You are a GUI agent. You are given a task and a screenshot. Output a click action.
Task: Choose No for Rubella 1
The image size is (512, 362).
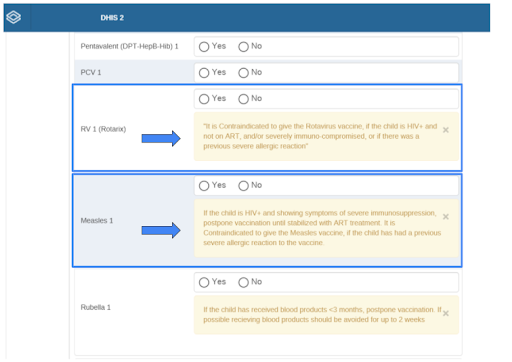point(243,282)
